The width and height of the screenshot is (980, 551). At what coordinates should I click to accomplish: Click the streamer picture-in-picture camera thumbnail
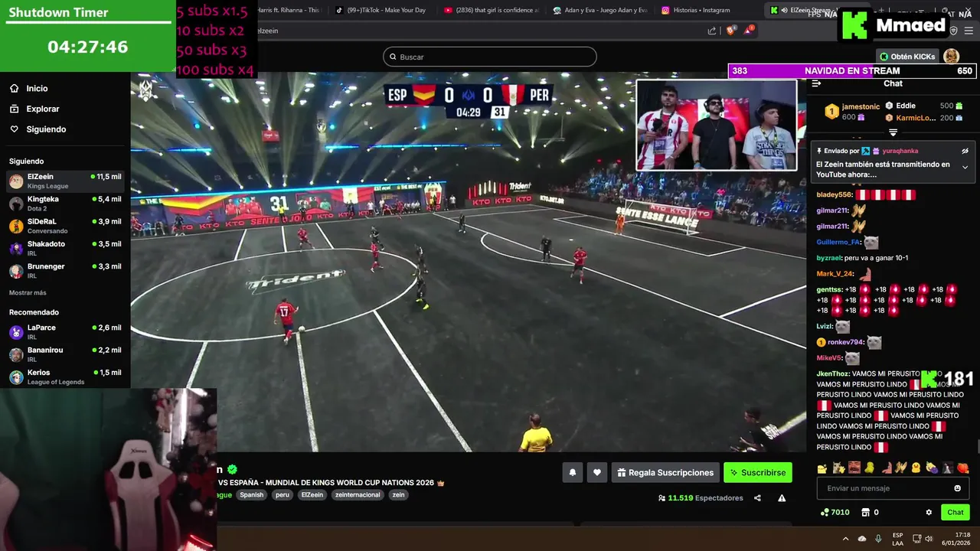point(717,125)
